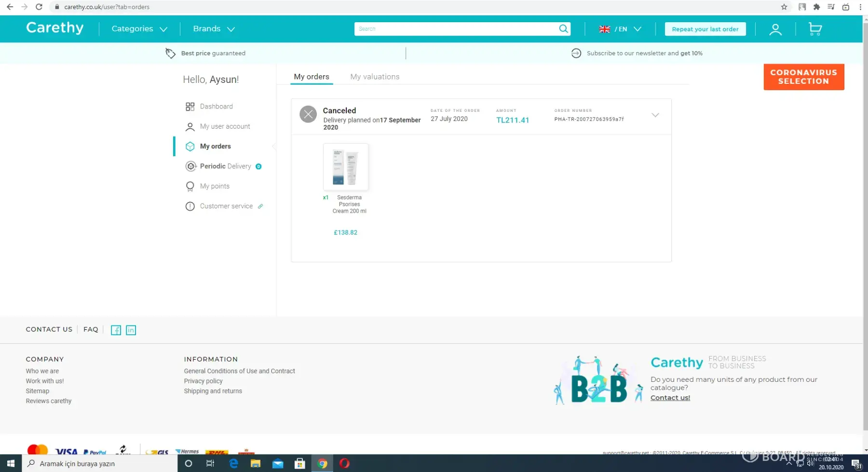Viewport: 868px width, 472px height.
Task: Expand canceled order details chevron
Action: (x=655, y=115)
